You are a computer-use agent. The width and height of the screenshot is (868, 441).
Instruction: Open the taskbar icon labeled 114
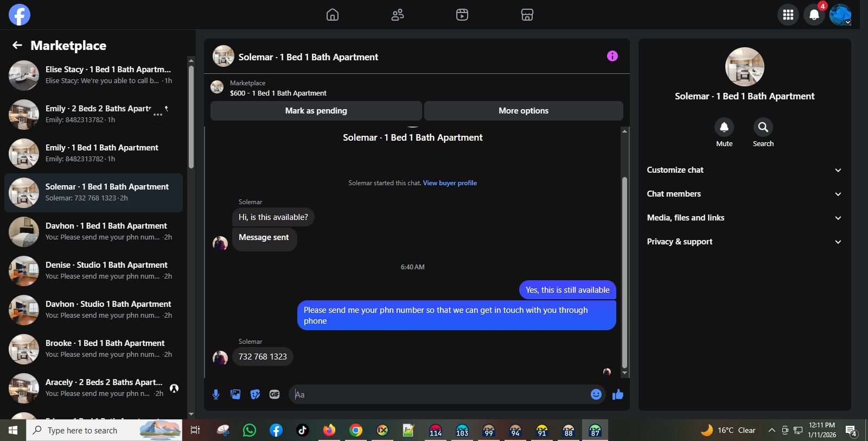[x=436, y=430]
